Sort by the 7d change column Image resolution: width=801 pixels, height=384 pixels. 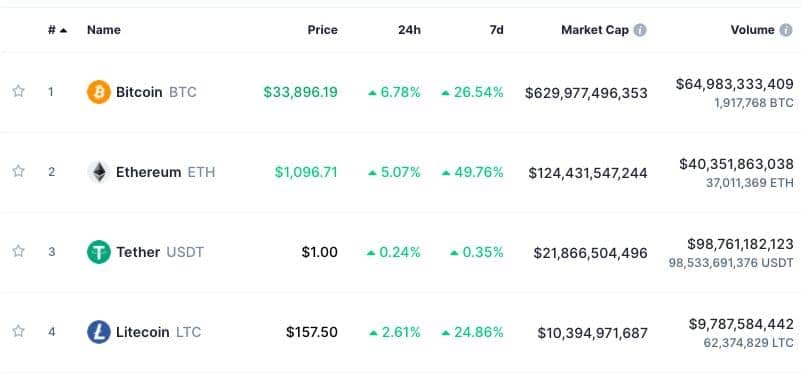pos(496,30)
